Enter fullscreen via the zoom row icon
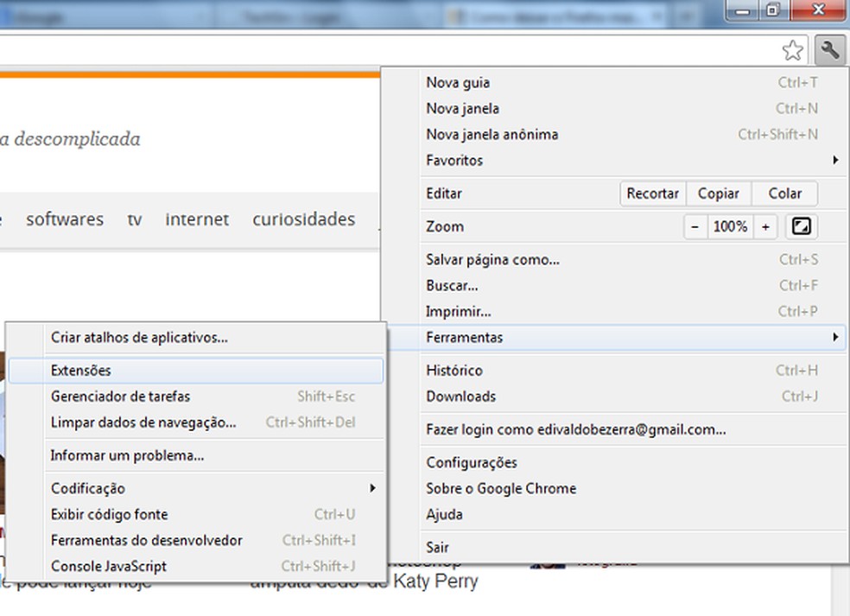Screen dimensions: 850x616 801,226
